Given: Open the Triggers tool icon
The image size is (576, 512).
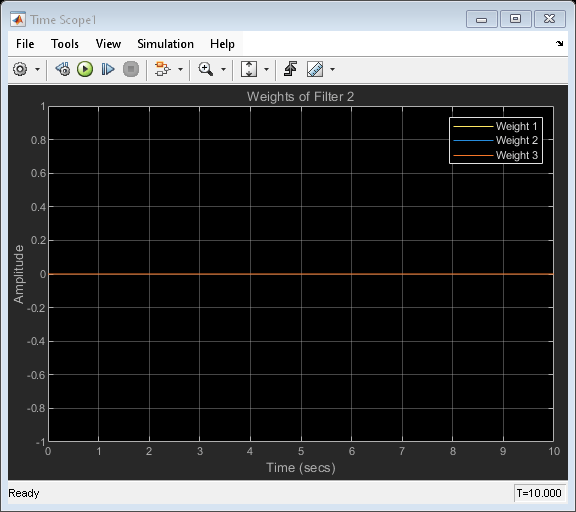Looking at the screenshot, I should point(291,69).
